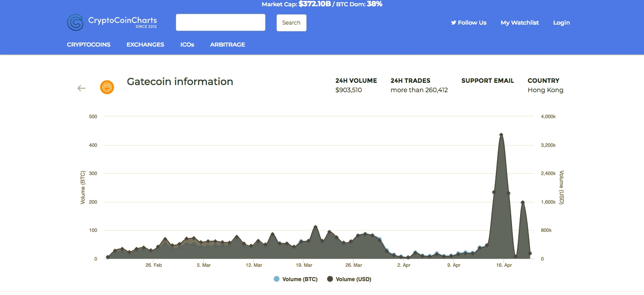
Task: Click the 3,200k right axis label
Action: 548,145
